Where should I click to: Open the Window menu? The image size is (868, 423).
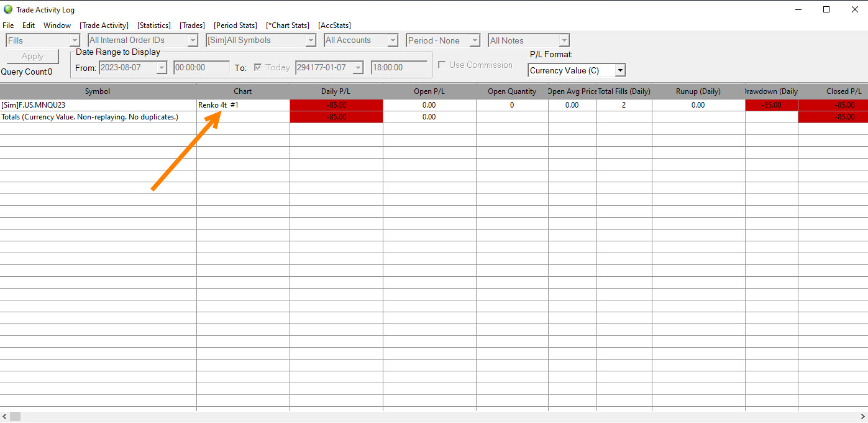(x=57, y=26)
